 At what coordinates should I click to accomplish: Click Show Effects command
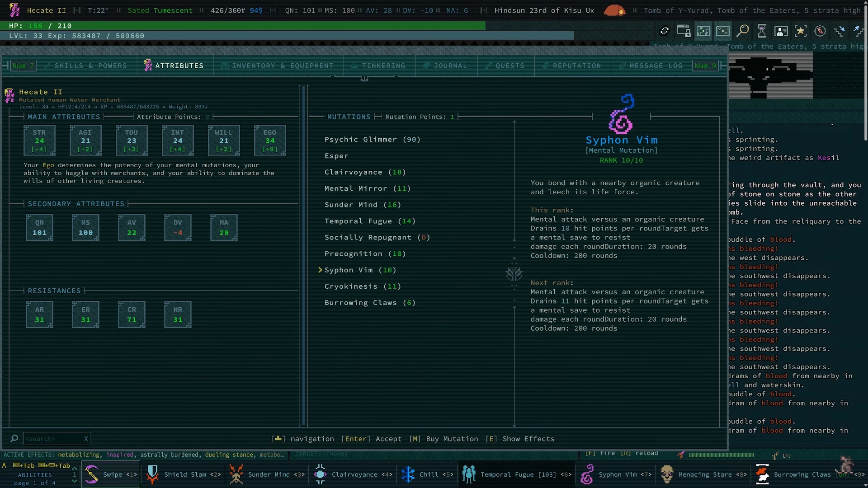[x=520, y=439]
